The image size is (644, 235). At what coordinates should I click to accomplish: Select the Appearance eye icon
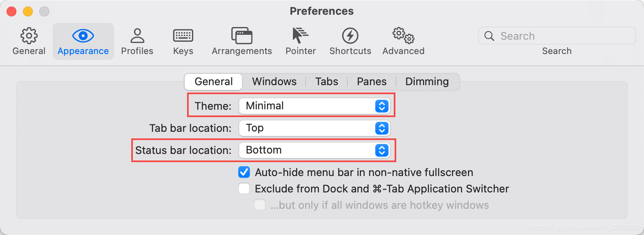pyautogui.click(x=83, y=36)
